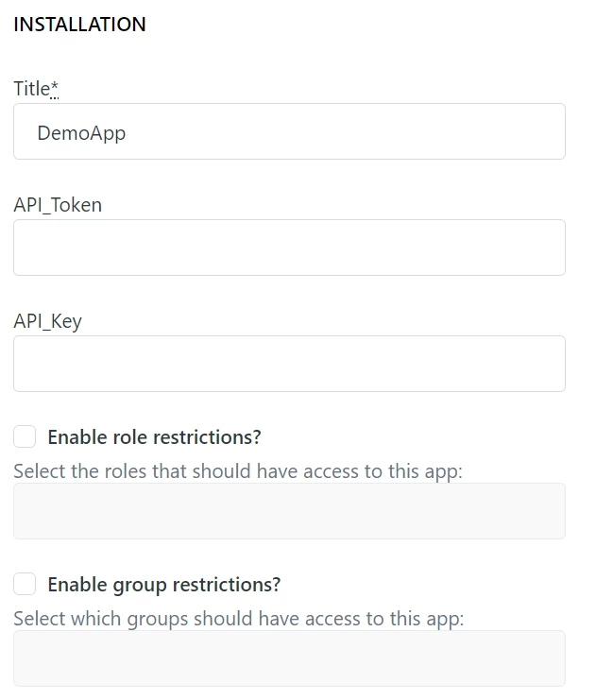Tick the group restrictions checkbox
The width and height of the screenshot is (613, 700).
[26, 585]
